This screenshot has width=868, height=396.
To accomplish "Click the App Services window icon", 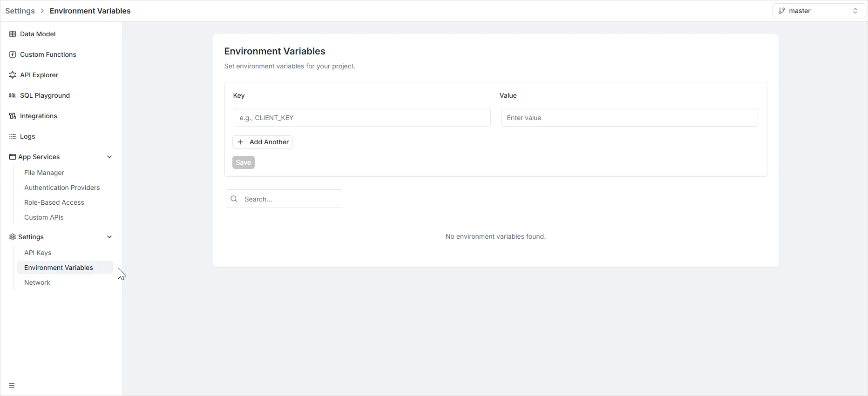I will [x=13, y=157].
